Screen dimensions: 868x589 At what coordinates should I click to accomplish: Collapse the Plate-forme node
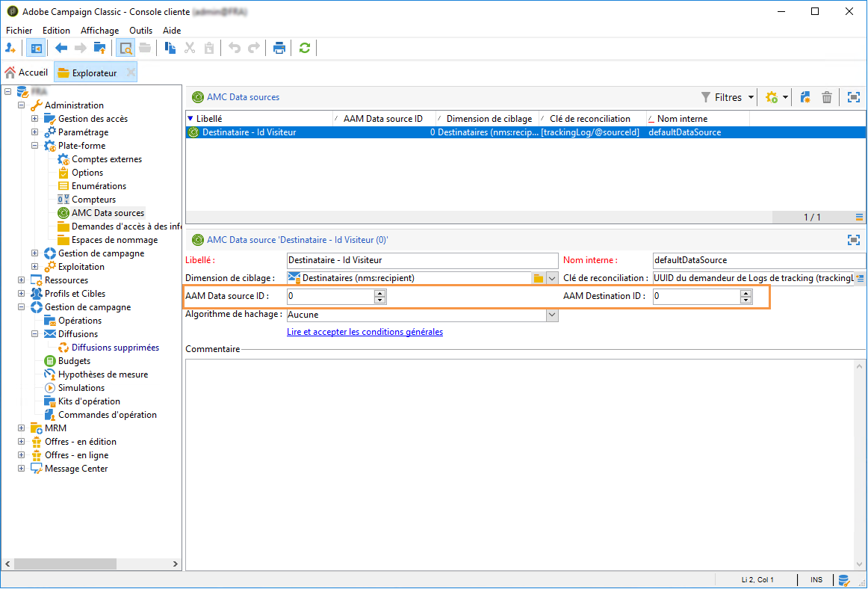[34, 146]
